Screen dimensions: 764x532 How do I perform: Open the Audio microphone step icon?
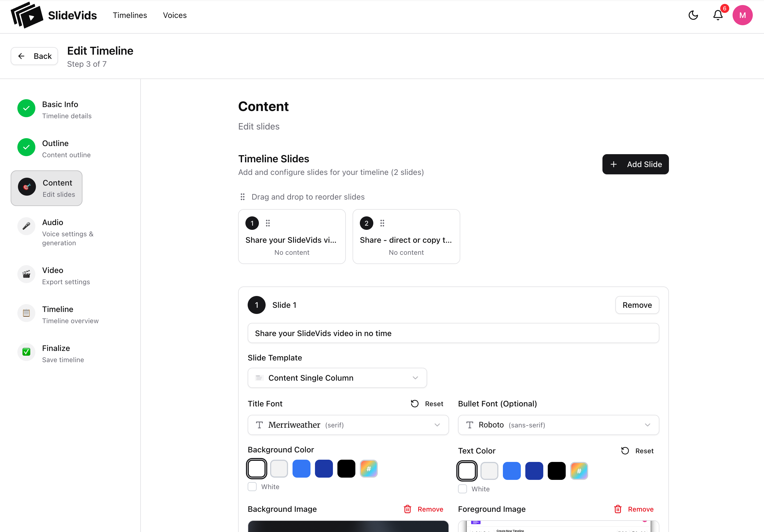point(26,226)
